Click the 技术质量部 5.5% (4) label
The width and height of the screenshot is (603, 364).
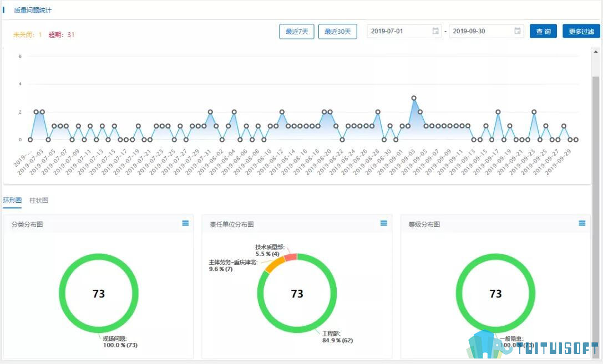click(270, 250)
